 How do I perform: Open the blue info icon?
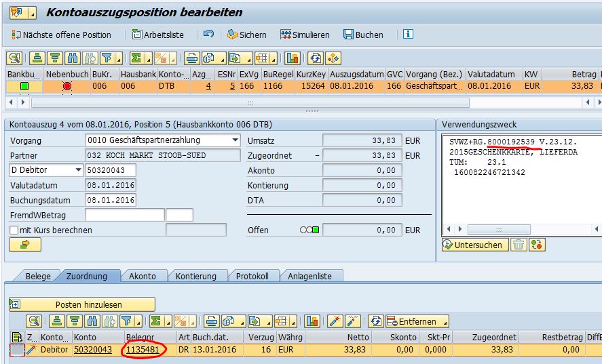[x=408, y=34]
